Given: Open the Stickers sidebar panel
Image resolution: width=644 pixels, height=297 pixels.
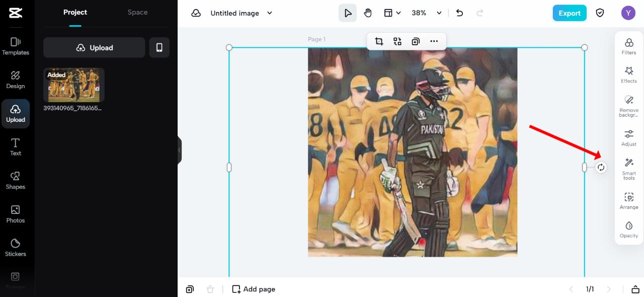Looking at the screenshot, I should 16,248.
